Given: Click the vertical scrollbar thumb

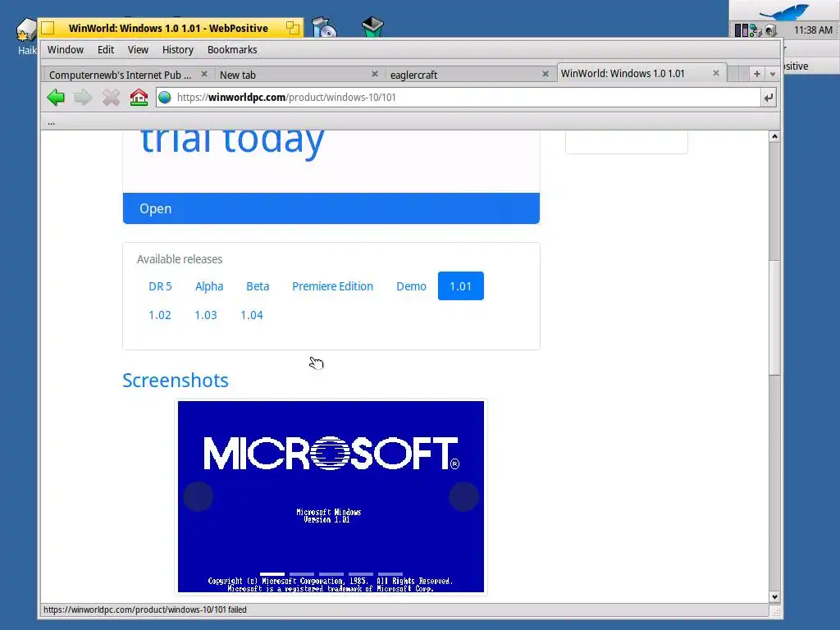Looking at the screenshot, I should coord(774,317).
